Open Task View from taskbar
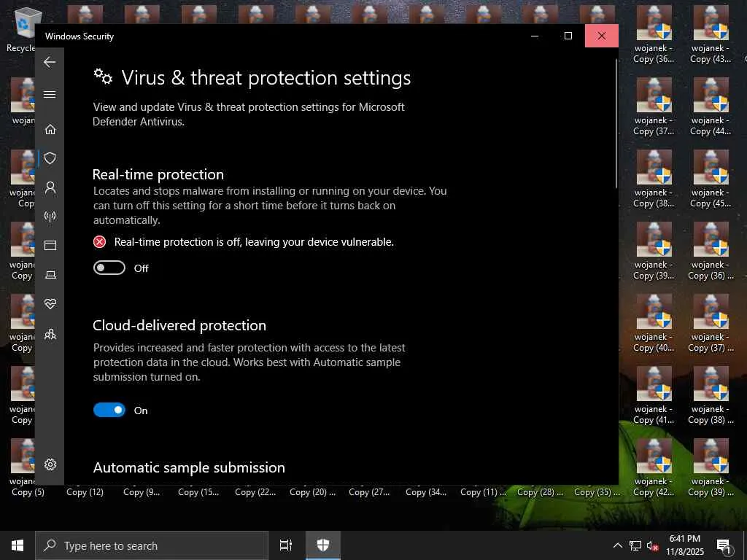 [286, 545]
